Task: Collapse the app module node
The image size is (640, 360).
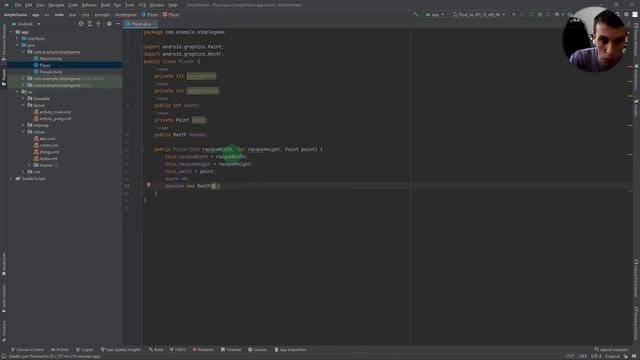Action: click(11, 32)
